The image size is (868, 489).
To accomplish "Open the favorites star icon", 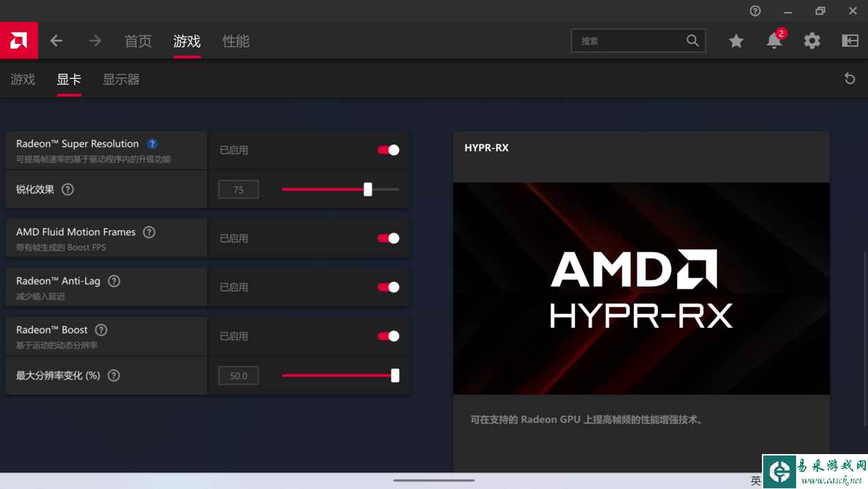I will [x=736, y=41].
